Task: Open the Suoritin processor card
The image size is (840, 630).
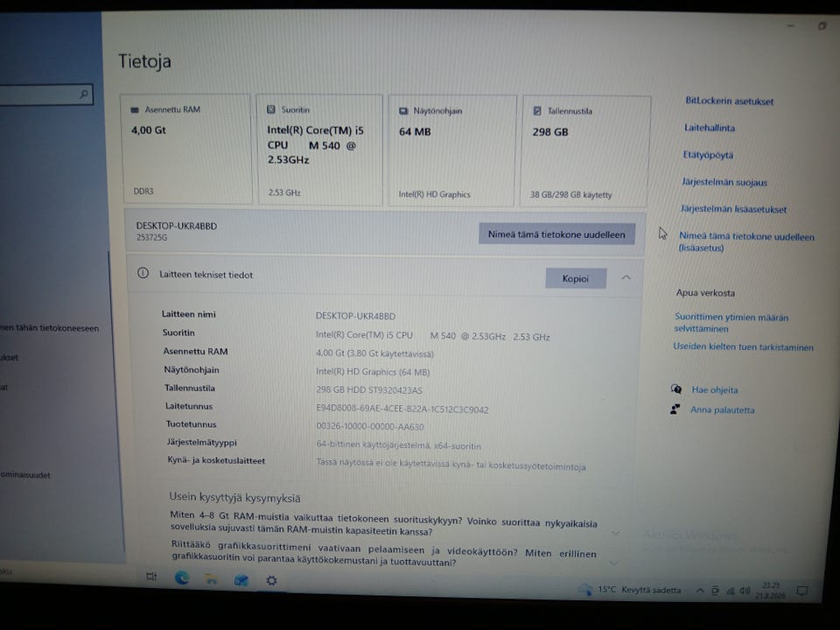Action: tap(320, 150)
